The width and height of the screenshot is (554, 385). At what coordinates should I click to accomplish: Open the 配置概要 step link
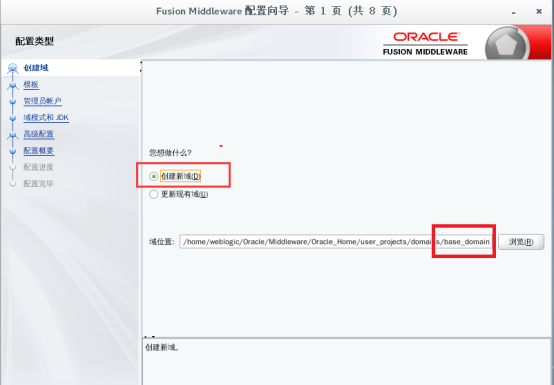(x=39, y=151)
